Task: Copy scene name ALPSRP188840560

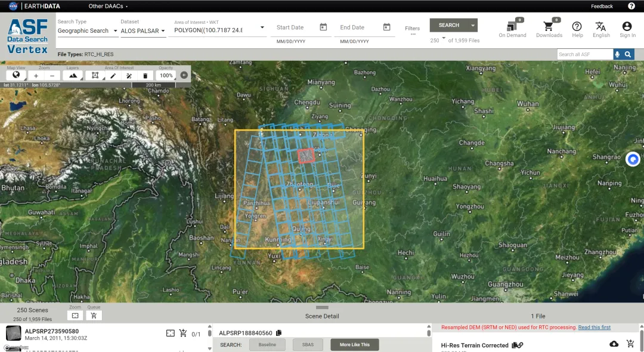Action: (279, 333)
